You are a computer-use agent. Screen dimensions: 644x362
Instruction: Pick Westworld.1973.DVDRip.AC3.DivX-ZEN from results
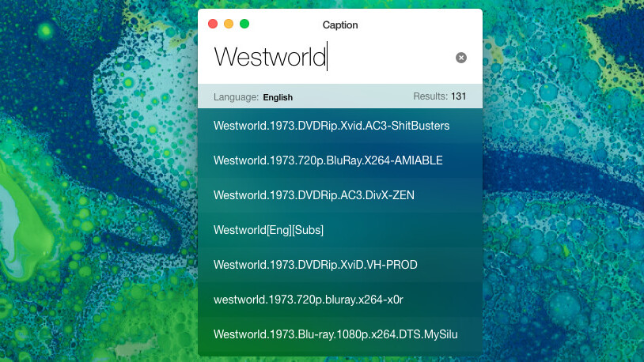click(314, 195)
